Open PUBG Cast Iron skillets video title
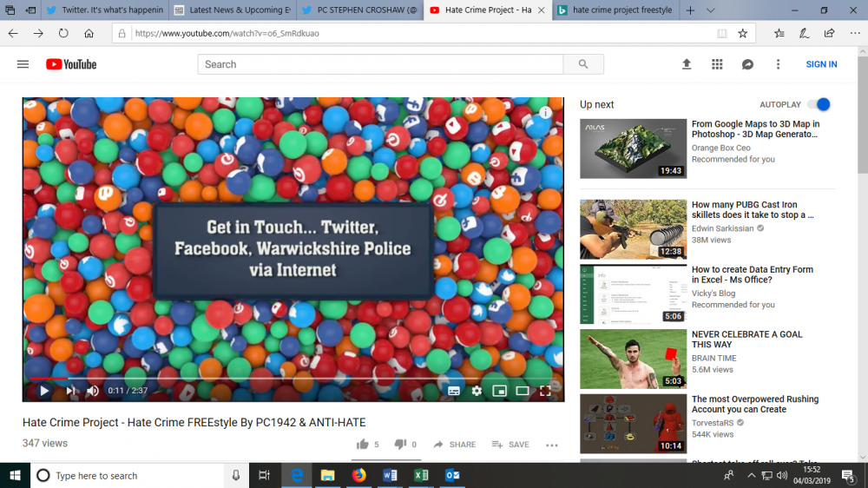This screenshot has height=488, width=868. pos(753,209)
